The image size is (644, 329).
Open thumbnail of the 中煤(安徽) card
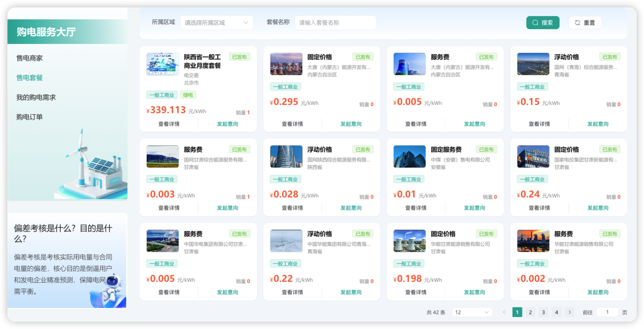410,157
